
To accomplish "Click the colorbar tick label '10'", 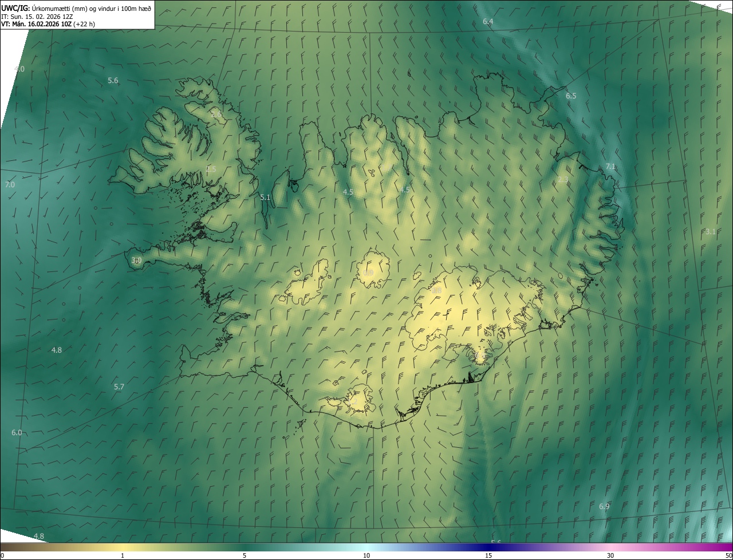I will coord(366,555).
